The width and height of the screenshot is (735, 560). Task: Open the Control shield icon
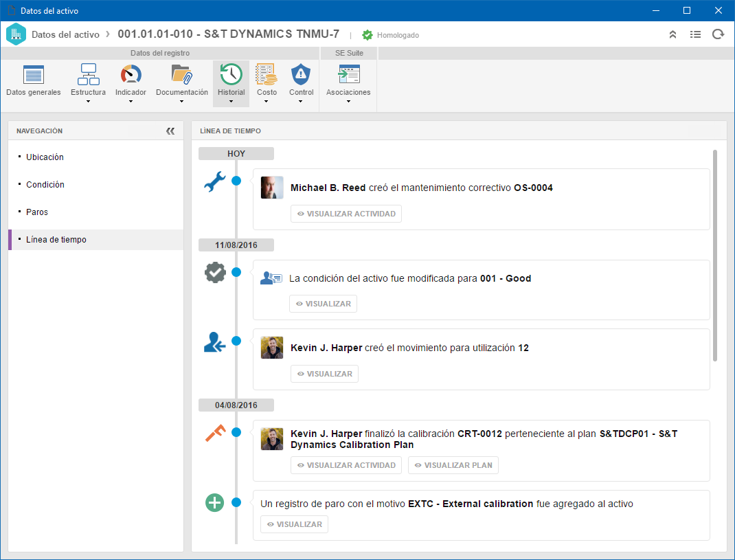pos(301,75)
